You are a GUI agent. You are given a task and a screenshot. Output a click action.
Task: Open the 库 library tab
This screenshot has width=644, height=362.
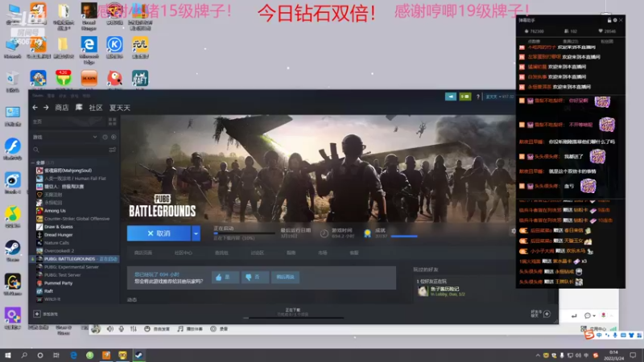point(79,108)
